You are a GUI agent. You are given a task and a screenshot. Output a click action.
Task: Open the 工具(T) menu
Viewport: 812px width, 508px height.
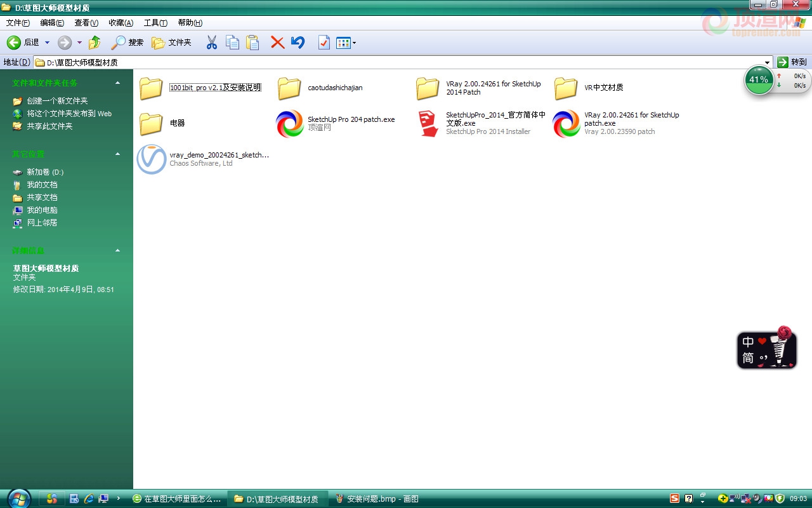click(155, 23)
